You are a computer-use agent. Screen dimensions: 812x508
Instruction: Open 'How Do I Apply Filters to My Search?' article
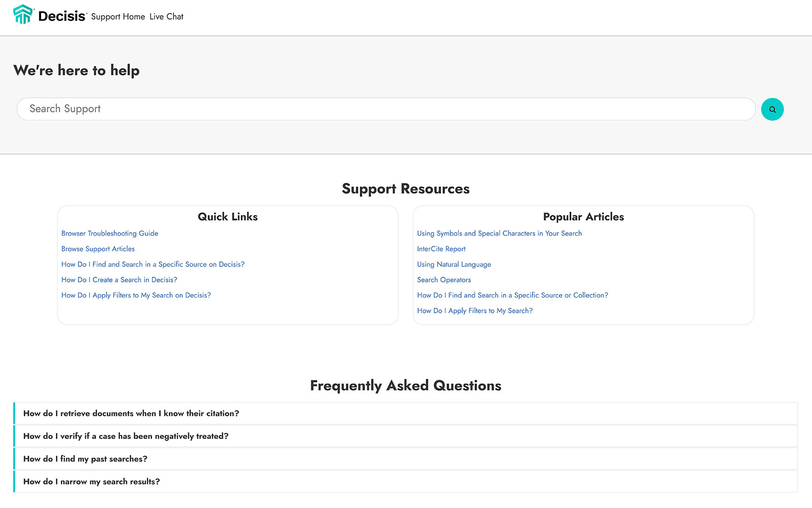[475, 311]
